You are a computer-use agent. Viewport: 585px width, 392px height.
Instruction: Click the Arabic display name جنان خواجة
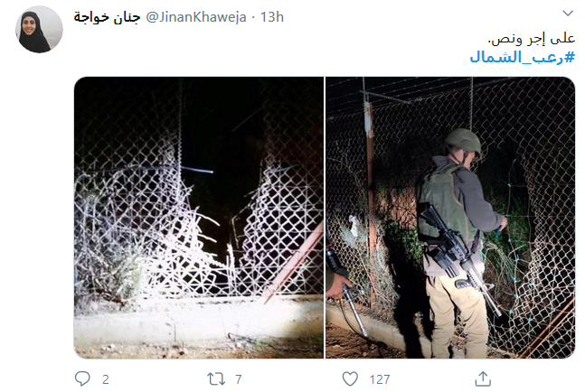point(107,17)
